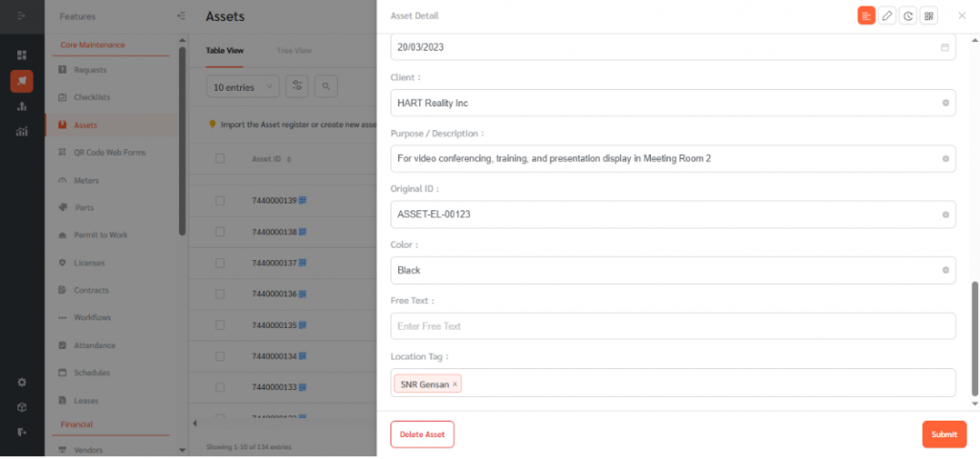Click the Features sidebar vertical scrollbar
The height and width of the screenshot is (459, 980).
182,141
